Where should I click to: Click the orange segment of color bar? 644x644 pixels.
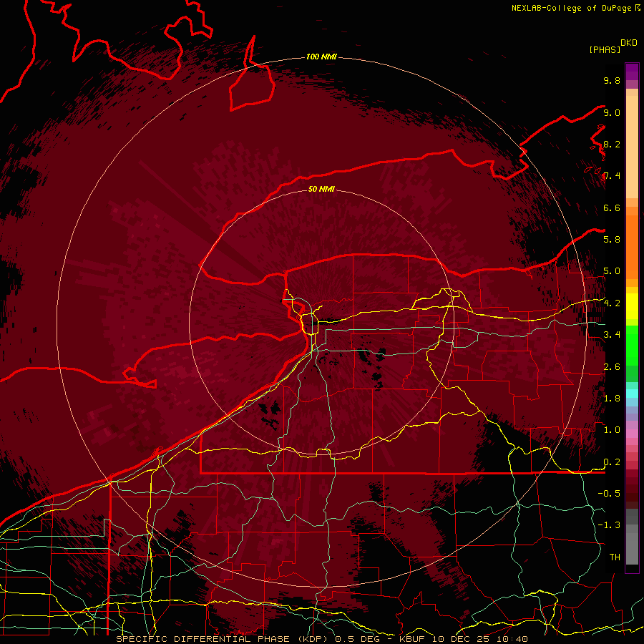[632, 246]
